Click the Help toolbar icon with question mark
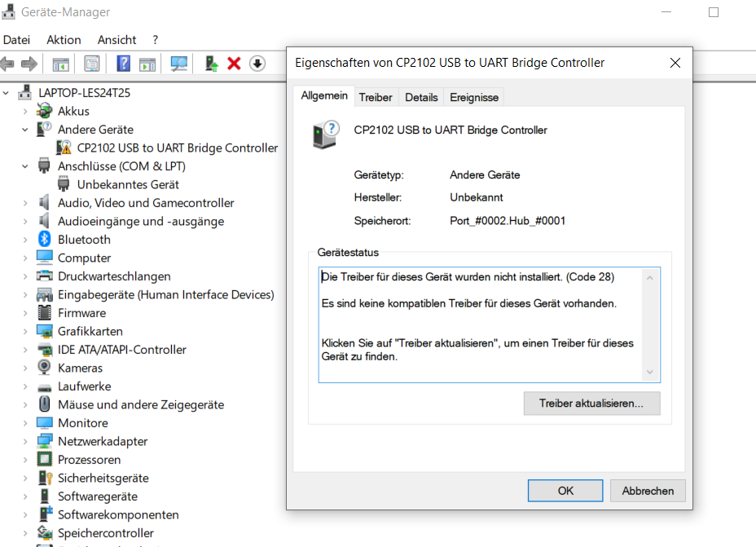The height and width of the screenshot is (547, 756). coord(123,64)
